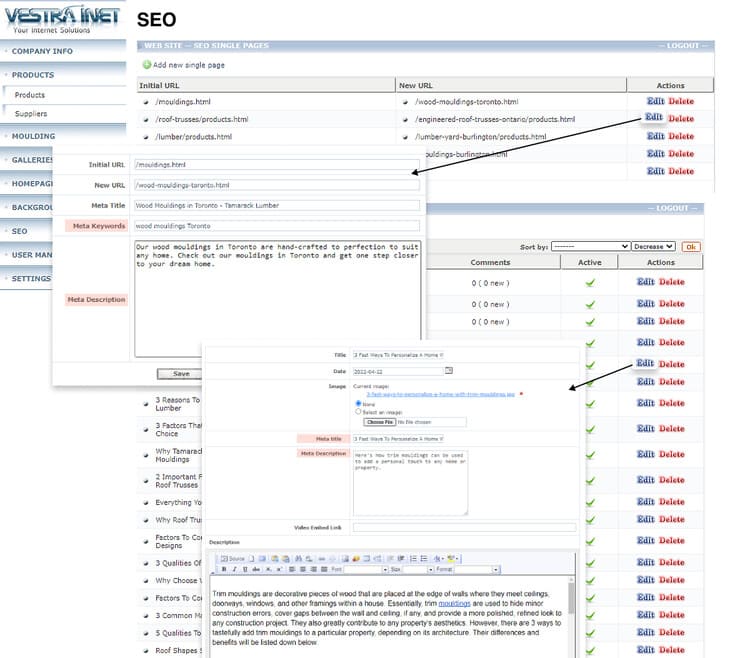
Task: Toggle the Active checkmark in the first comments row
Action: point(590,283)
